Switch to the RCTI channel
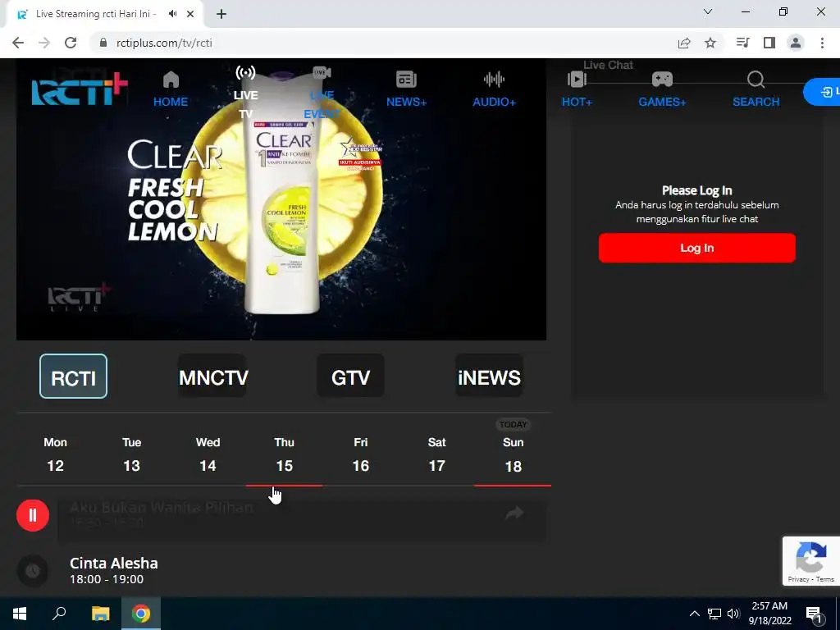The width and height of the screenshot is (840, 630). 73,377
